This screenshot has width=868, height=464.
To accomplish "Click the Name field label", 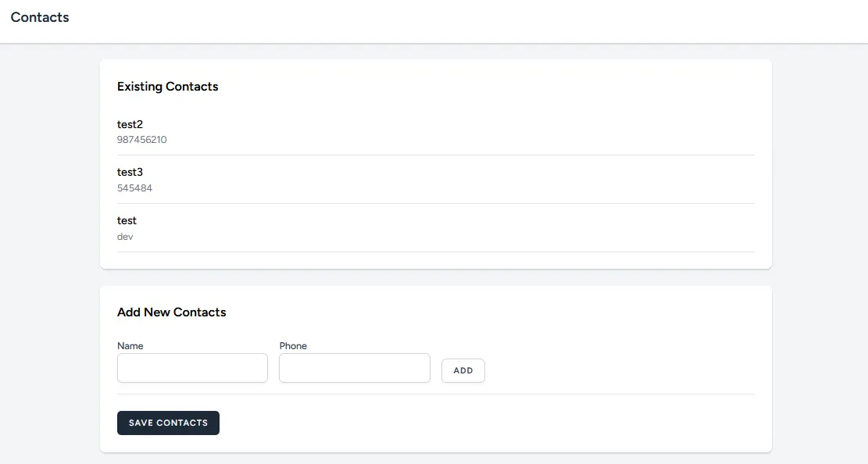I will point(130,345).
